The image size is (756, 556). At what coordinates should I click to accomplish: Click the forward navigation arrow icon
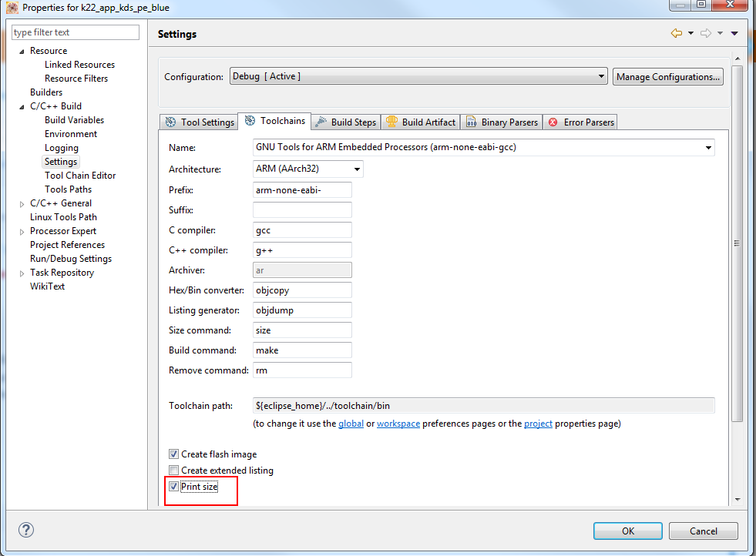(x=706, y=33)
